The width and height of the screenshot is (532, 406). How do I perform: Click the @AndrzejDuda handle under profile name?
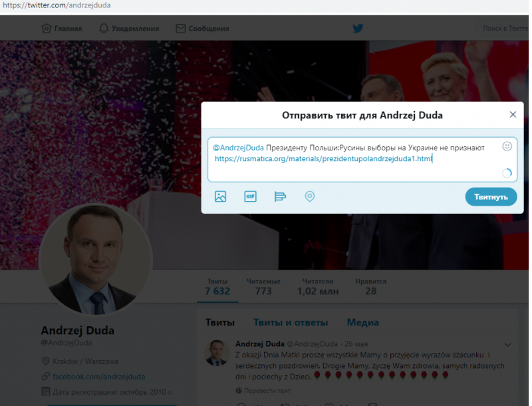pos(66,343)
